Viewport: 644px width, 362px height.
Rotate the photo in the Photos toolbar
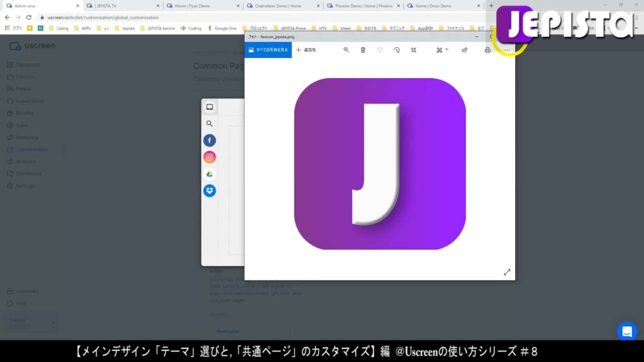coord(397,50)
